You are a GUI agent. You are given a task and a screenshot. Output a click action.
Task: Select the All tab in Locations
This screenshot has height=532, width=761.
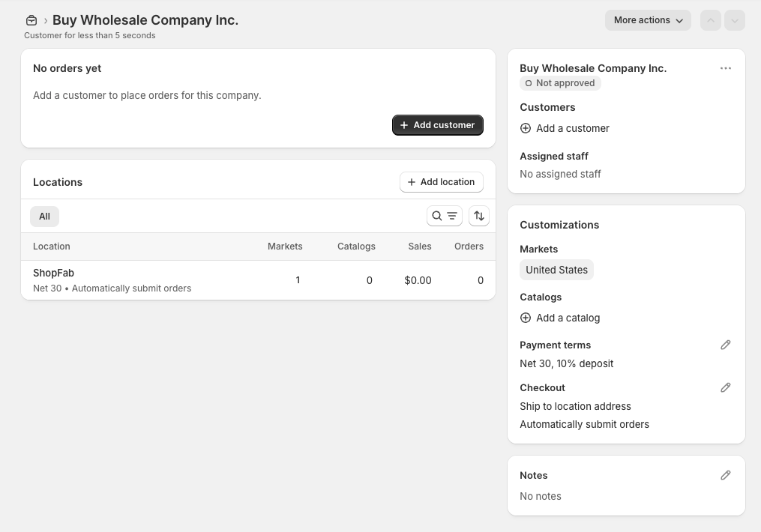pyautogui.click(x=44, y=216)
